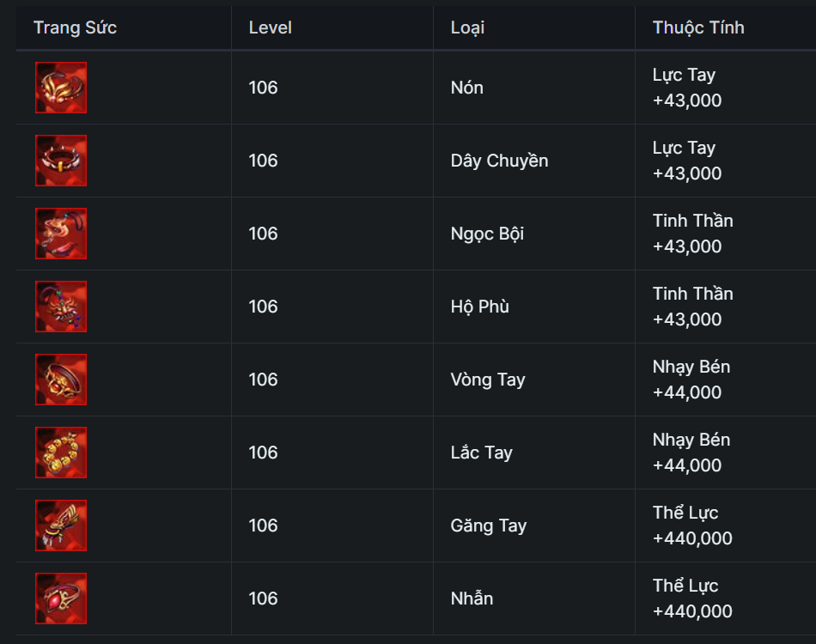Click the Hộ Phù type label
The height and width of the screenshot is (644, 816).
[480, 307]
